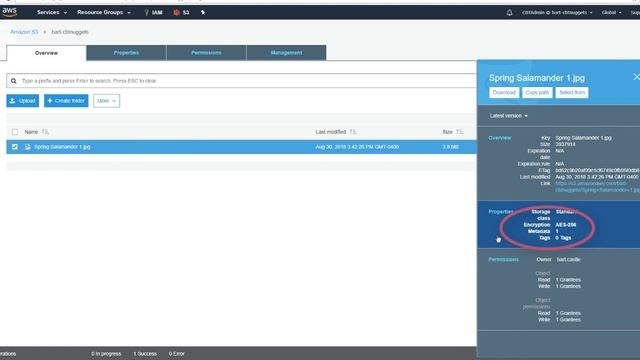Click the search magnifier icon

tap(14, 81)
